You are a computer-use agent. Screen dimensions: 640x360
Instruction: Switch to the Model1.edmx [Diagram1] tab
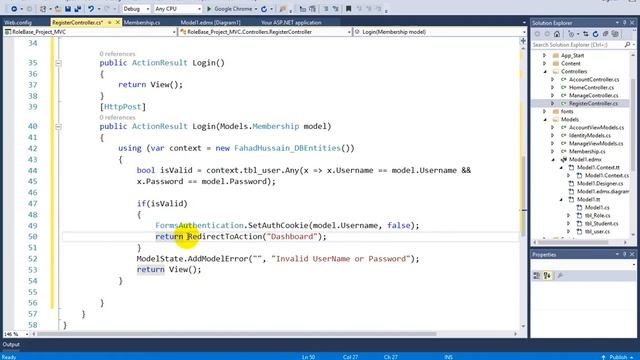click(210, 22)
